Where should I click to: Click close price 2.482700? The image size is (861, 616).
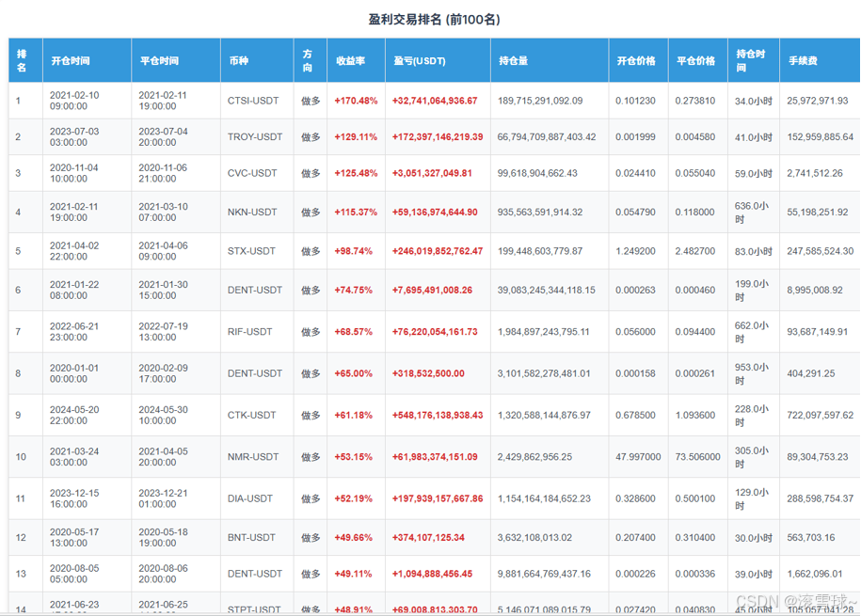click(695, 251)
